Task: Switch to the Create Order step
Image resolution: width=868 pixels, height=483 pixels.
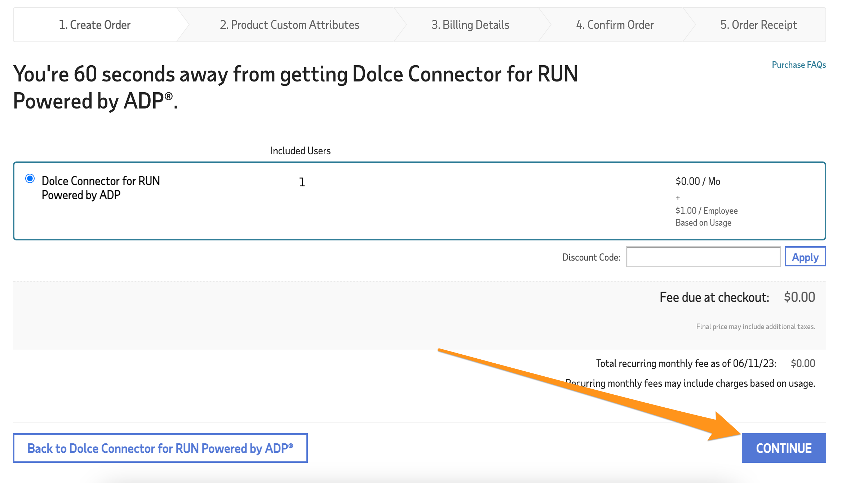Action: 95,25
